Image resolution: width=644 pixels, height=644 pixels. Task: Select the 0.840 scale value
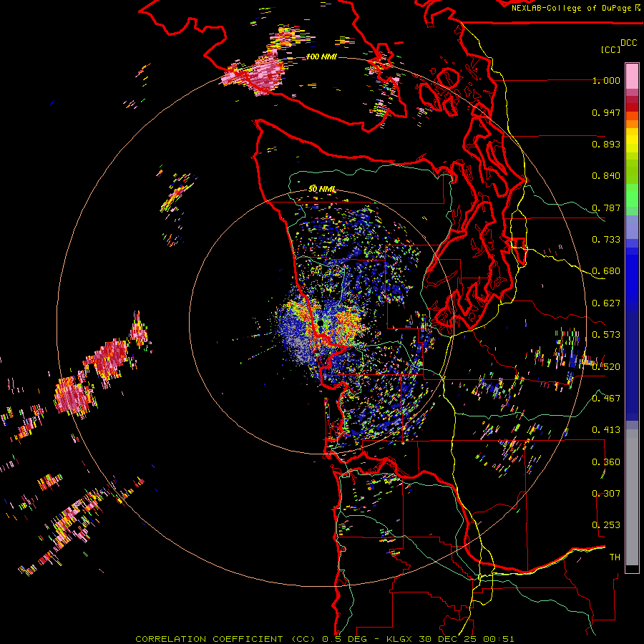[x=606, y=176]
